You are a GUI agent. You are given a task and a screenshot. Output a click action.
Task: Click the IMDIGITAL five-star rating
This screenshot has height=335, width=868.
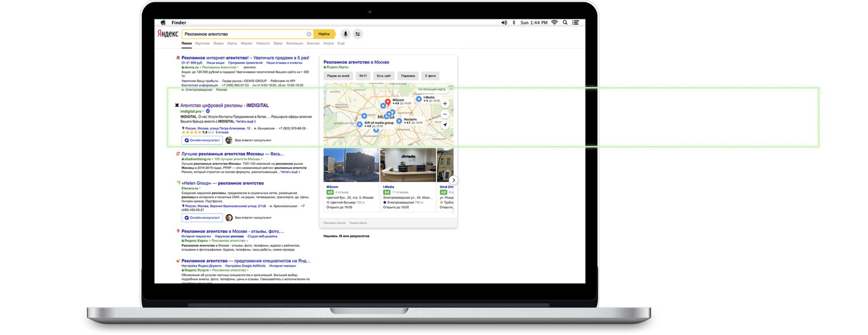(191, 133)
